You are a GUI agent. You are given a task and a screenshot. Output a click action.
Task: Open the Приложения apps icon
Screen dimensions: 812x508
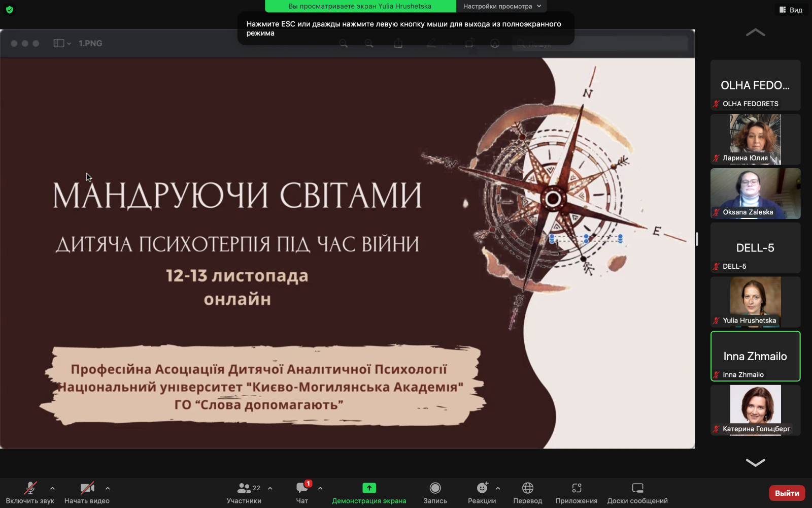click(x=576, y=488)
